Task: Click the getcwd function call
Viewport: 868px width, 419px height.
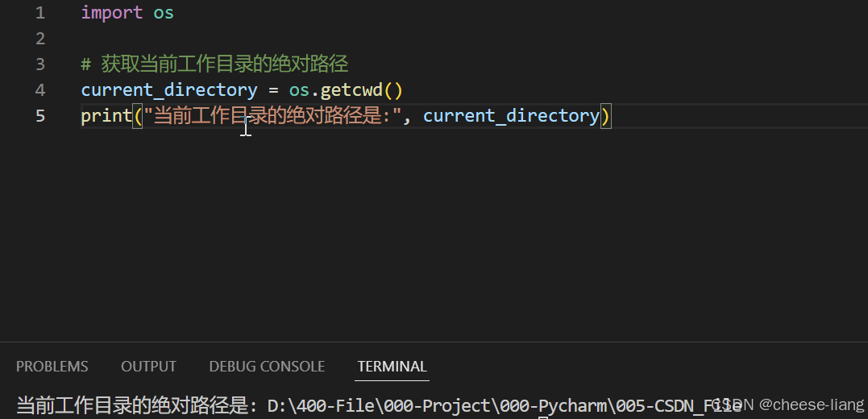Action: coord(351,90)
